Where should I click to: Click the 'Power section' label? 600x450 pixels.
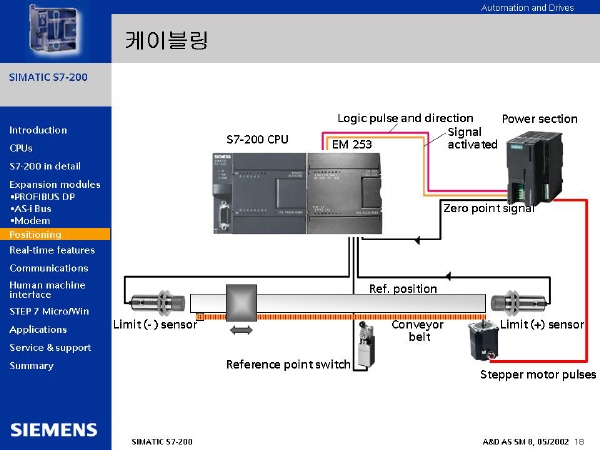point(540,119)
